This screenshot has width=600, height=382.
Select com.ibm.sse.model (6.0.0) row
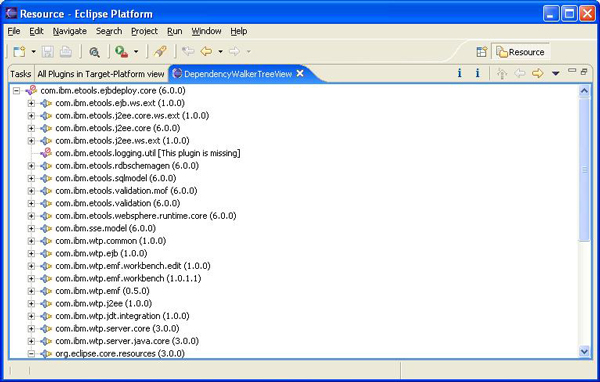(105, 229)
